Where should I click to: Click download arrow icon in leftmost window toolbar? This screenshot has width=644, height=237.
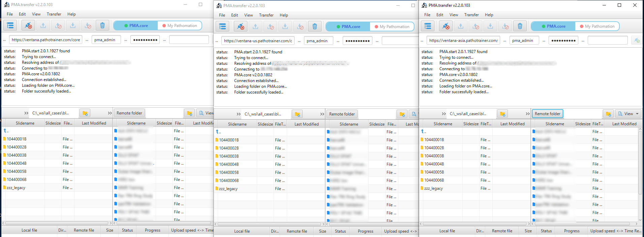pos(73,26)
